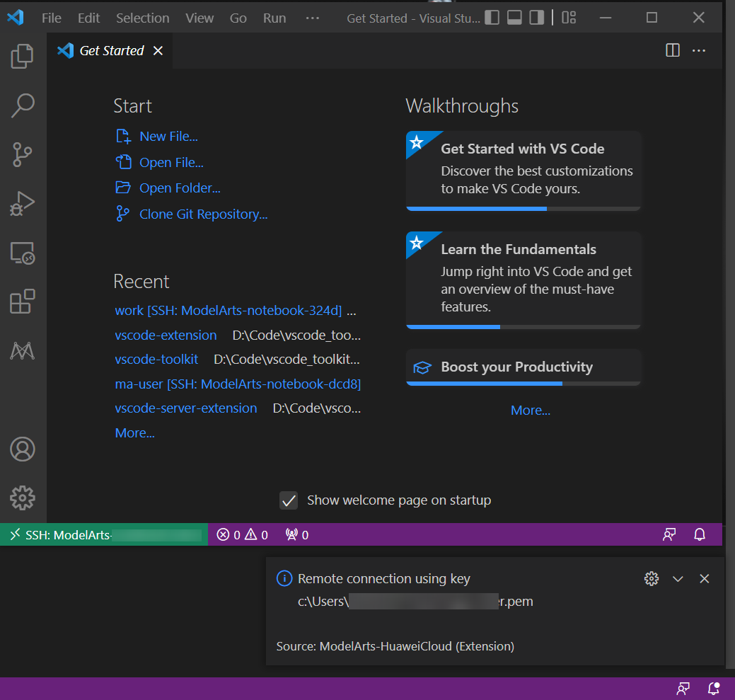The height and width of the screenshot is (700, 735).
Task: Click Open Folder link
Action: coord(180,188)
